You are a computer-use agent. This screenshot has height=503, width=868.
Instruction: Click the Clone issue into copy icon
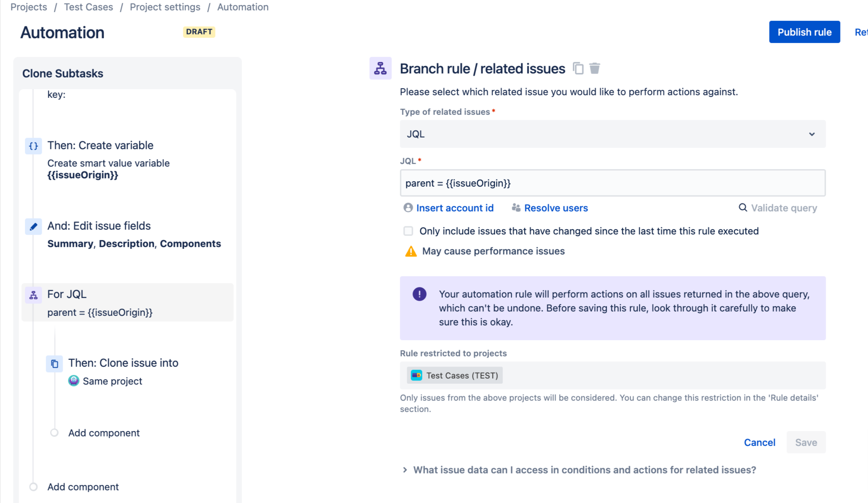[54, 364]
